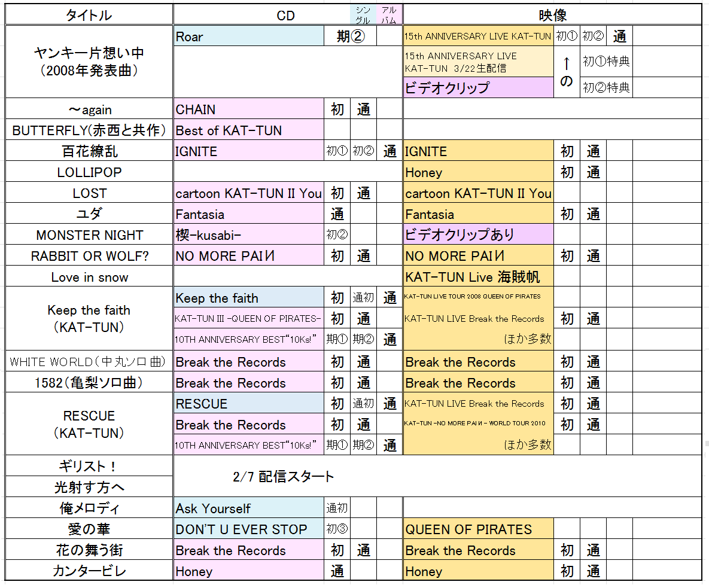Screen dimensions: 709x588
Task: Select the ビデオクリップ purple cell
Action: [x=479, y=87]
